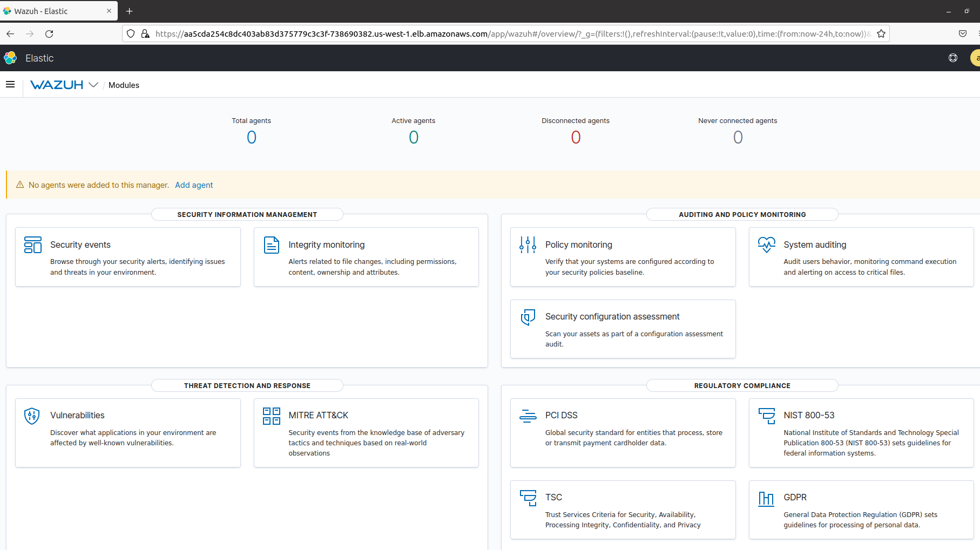Click the System auditing heartbeat icon

click(766, 245)
